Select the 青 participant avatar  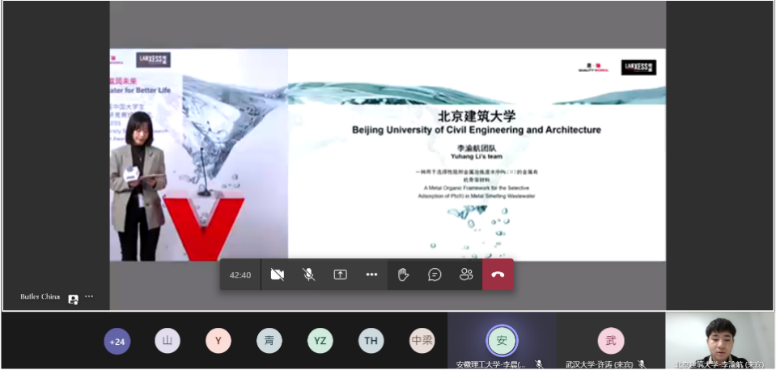(269, 341)
